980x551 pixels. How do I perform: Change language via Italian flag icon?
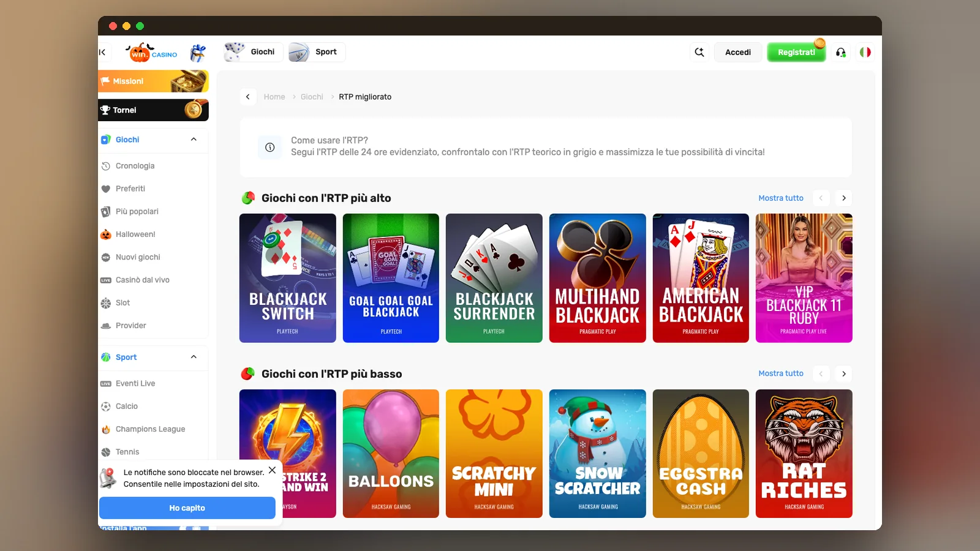865,52
